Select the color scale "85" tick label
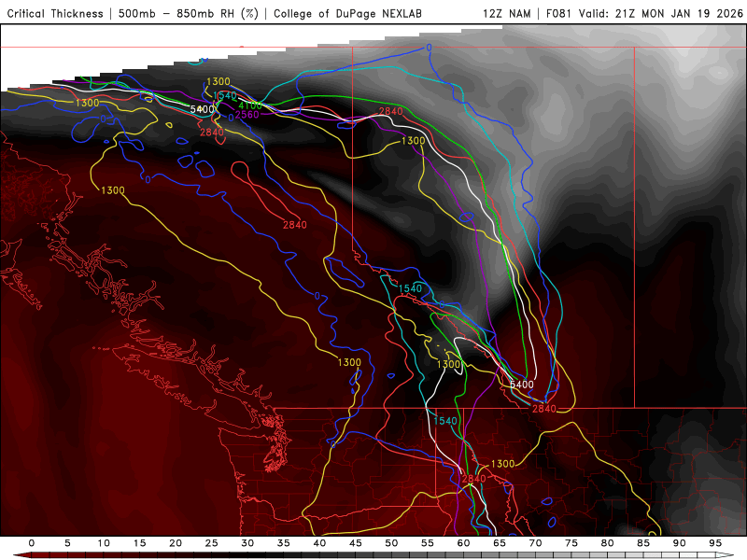This screenshot has height=560, width=747. [643, 543]
